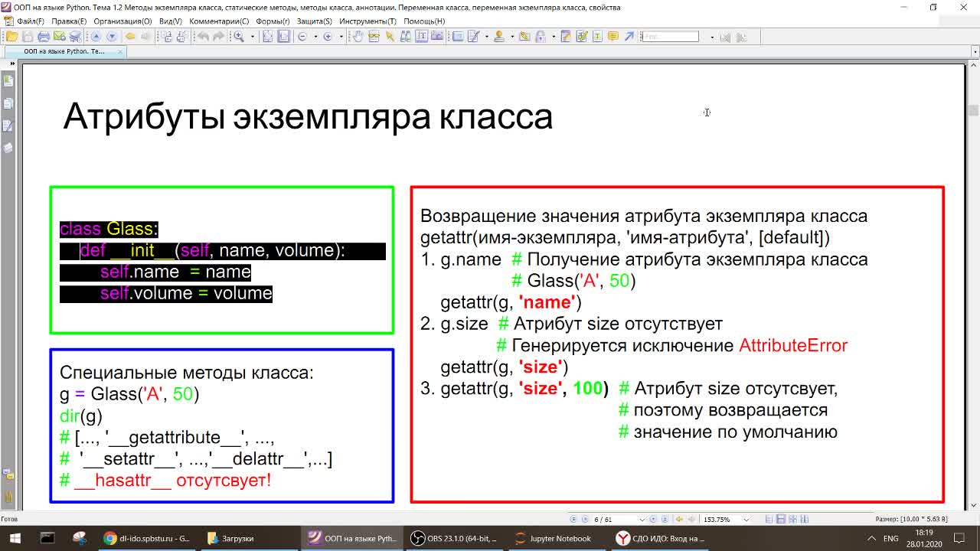
Task: Select the sticky note comment tool
Action: coord(612,36)
